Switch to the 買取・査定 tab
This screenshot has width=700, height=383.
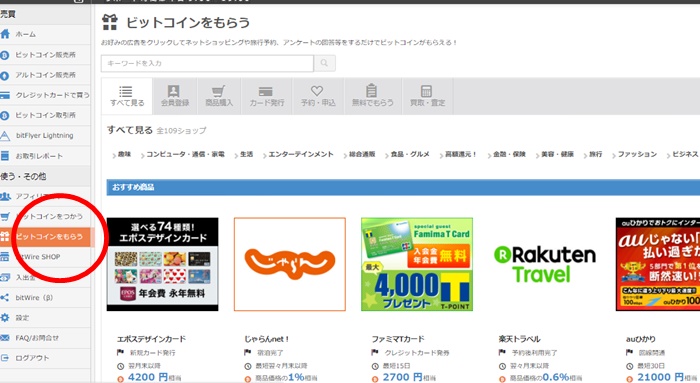point(427,96)
